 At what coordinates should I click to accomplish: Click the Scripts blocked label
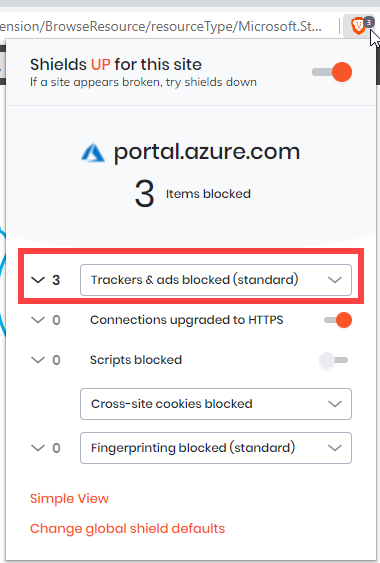click(136, 360)
